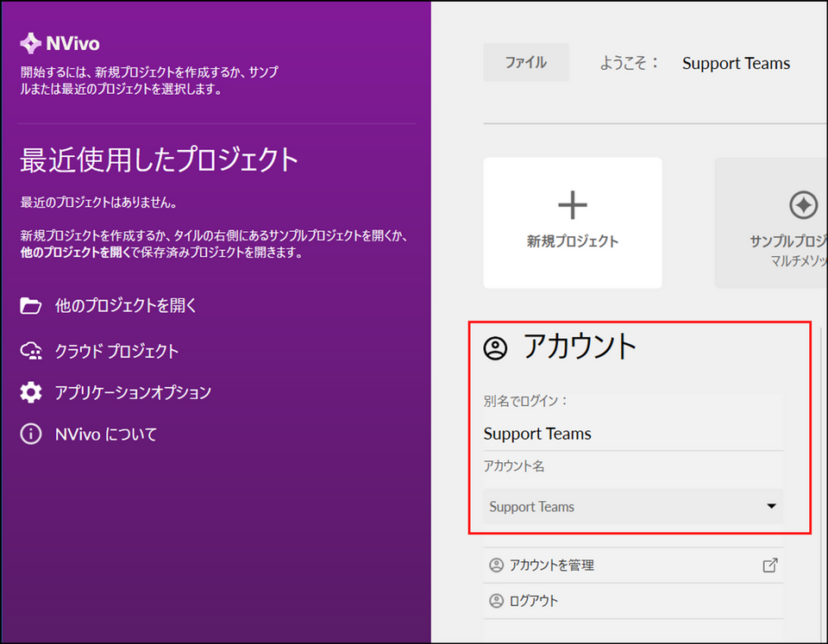Image resolution: width=828 pixels, height=644 pixels.
Task: Click the account heading user icon
Action: (x=496, y=347)
